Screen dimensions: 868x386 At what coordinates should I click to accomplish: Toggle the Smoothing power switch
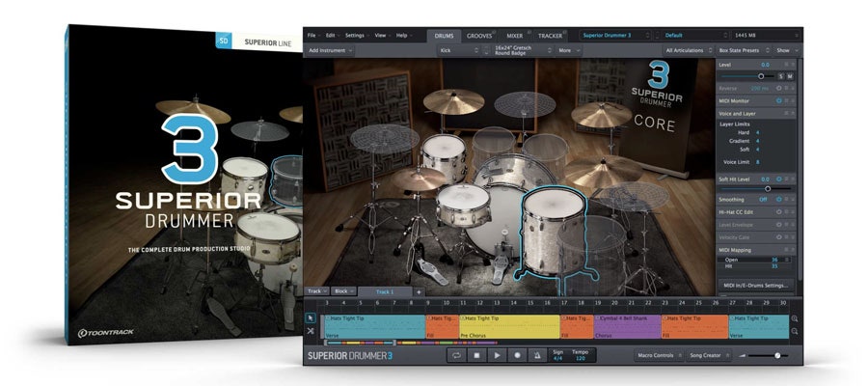tap(778, 199)
